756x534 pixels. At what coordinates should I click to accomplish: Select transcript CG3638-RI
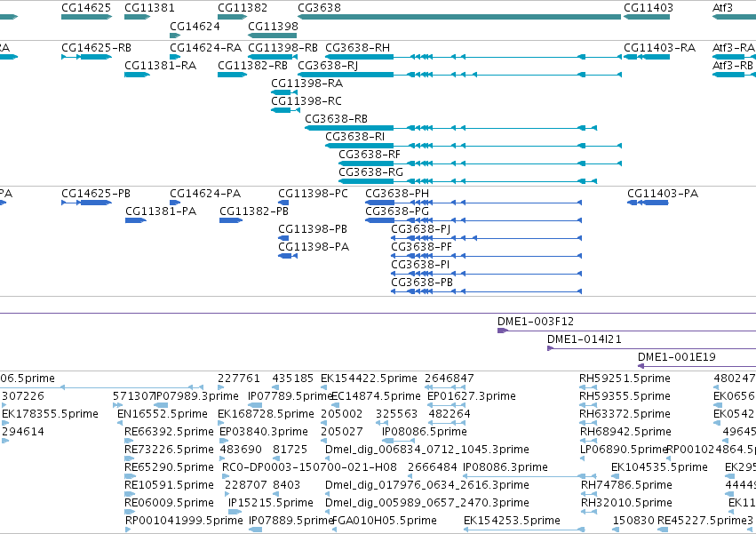coord(354,137)
